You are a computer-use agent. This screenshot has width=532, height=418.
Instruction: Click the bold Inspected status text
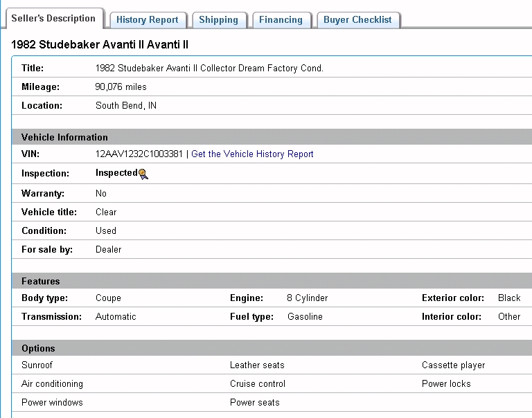point(116,174)
